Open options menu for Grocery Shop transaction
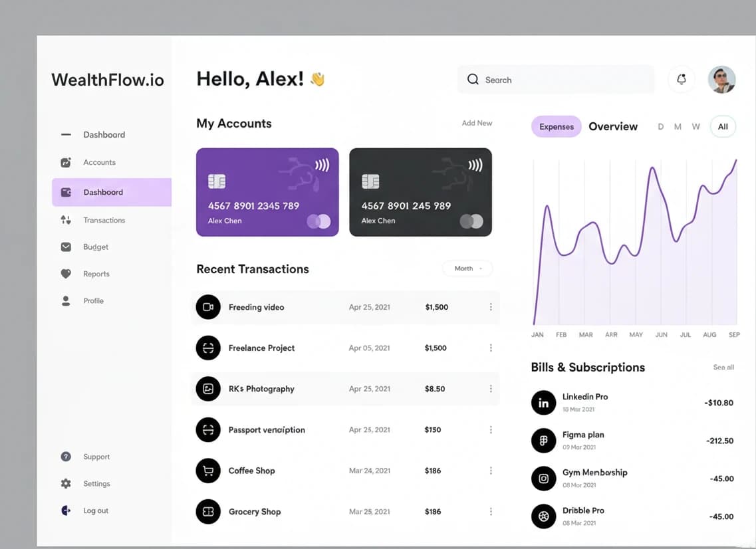Screen dimensions: 756x549 coord(491,512)
